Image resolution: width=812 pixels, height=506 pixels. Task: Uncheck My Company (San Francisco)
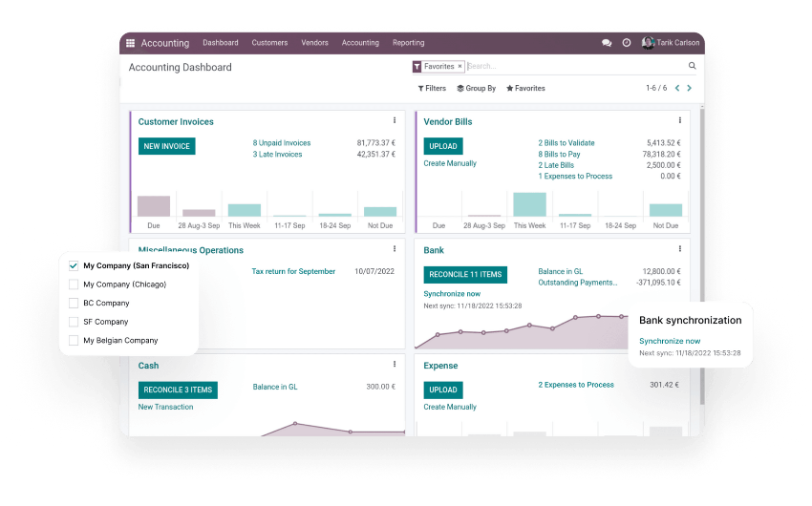click(74, 266)
